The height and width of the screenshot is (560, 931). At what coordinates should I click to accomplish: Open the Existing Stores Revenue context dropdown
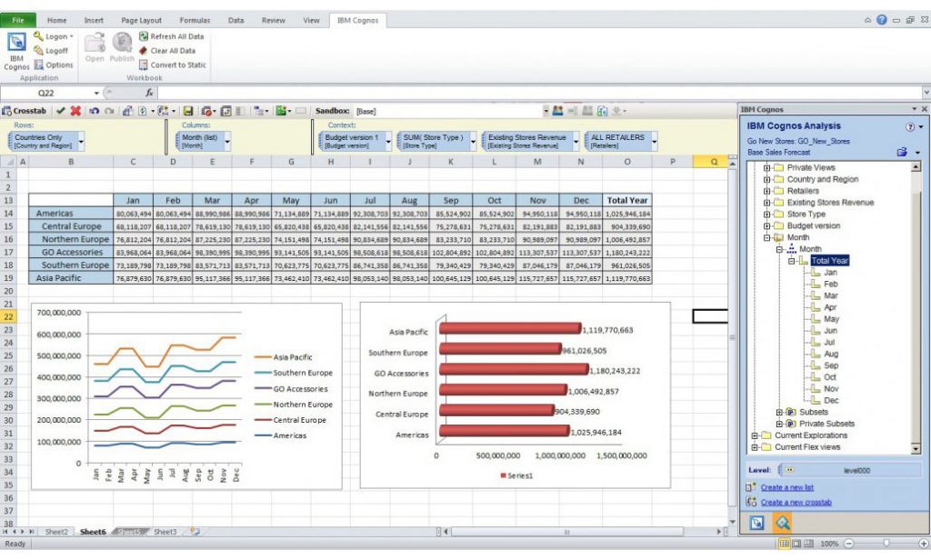click(576, 141)
